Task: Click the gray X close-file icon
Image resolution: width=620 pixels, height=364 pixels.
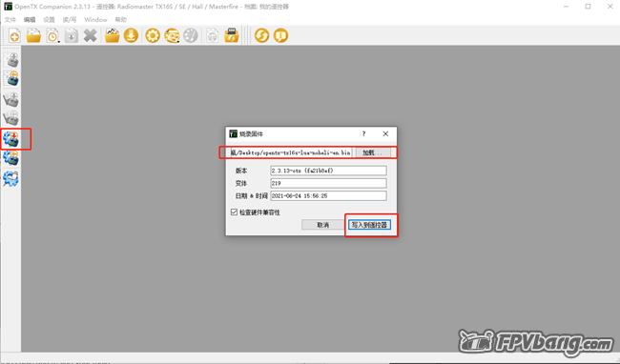Action: (x=91, y=36)
